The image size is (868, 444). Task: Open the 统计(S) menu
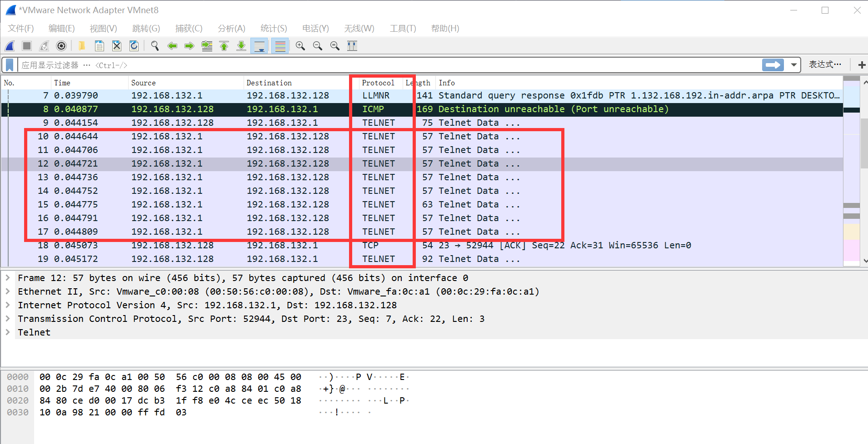(273, 28)
